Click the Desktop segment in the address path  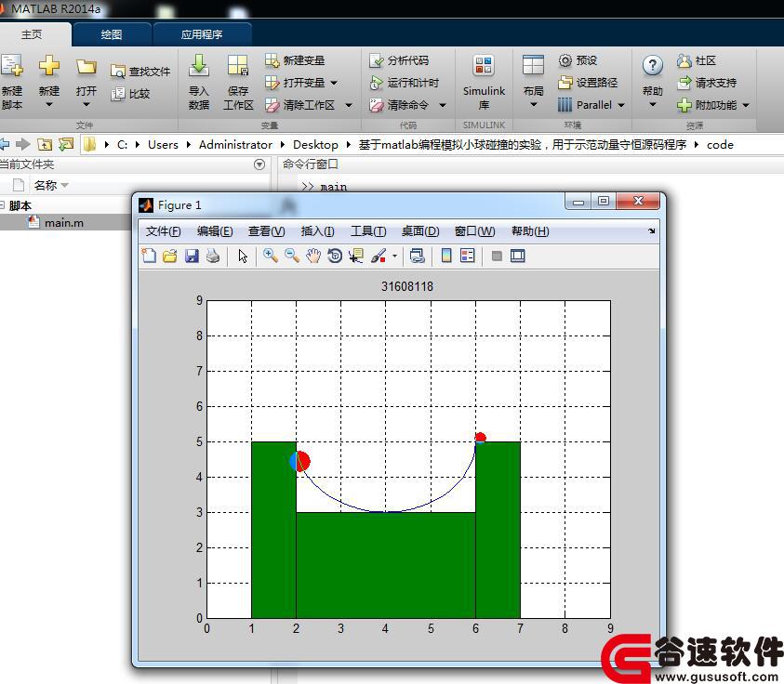coord(315,145)
